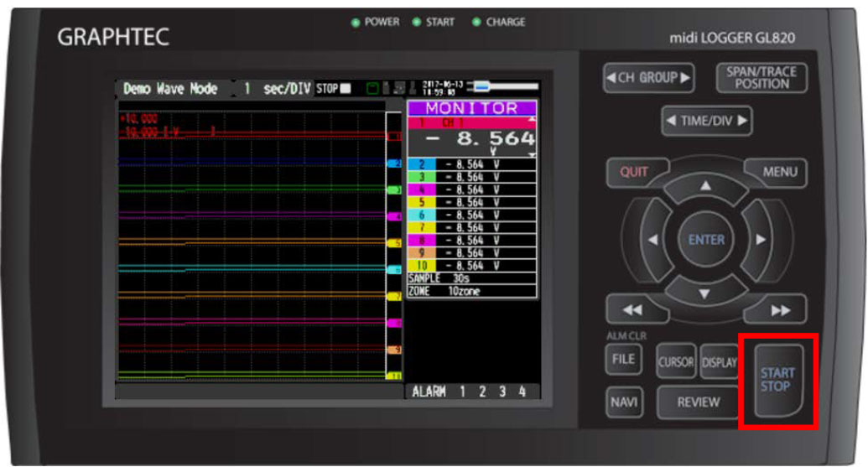This screenshot has width=868, height=467.
Task: Click the green START indicator LED
Action: point(417,22)
